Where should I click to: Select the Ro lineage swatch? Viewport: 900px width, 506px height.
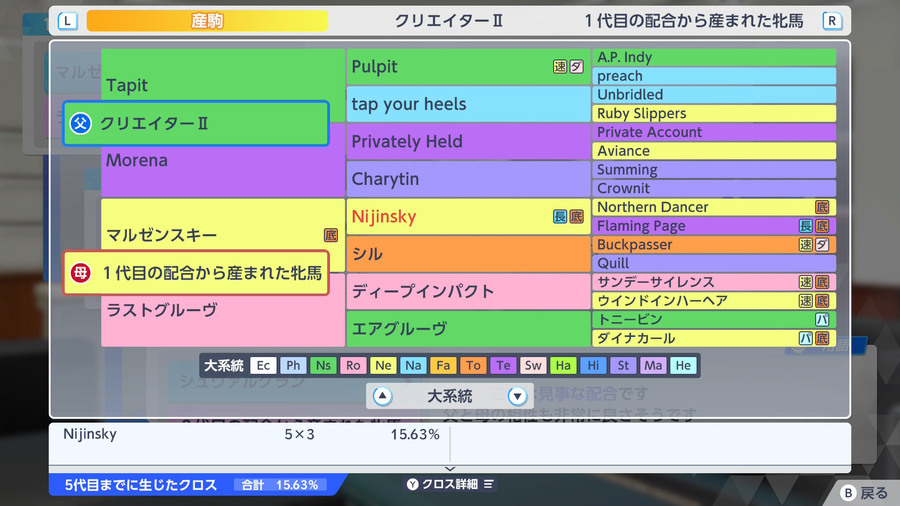click(x=353, y=365)
